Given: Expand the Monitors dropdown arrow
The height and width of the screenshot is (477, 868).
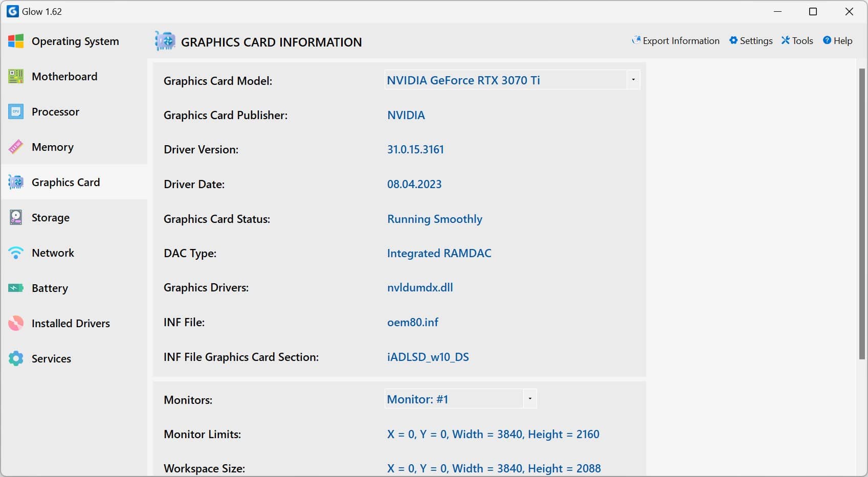Looking at the screenshot, I should tap(530, 399).
